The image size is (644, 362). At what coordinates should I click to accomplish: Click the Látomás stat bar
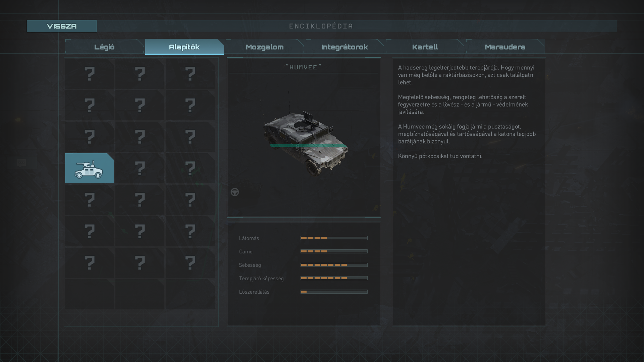pyautogui.click(x=334, y=238)
